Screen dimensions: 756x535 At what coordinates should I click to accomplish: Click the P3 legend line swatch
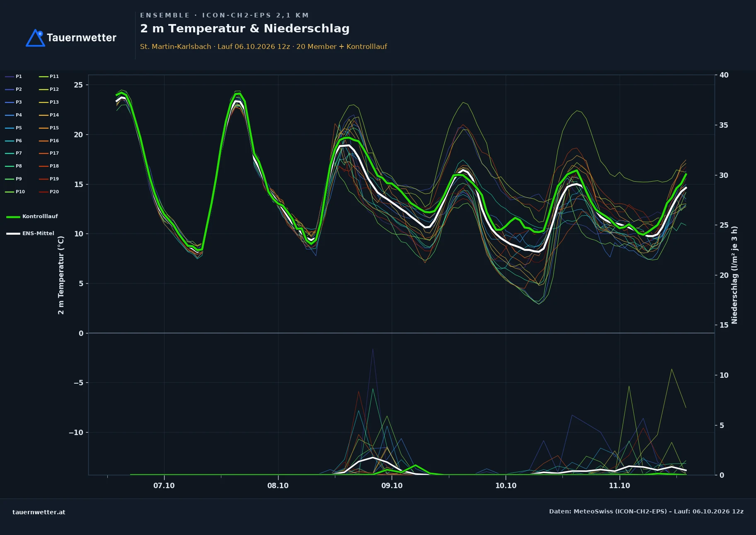point(10,102)
